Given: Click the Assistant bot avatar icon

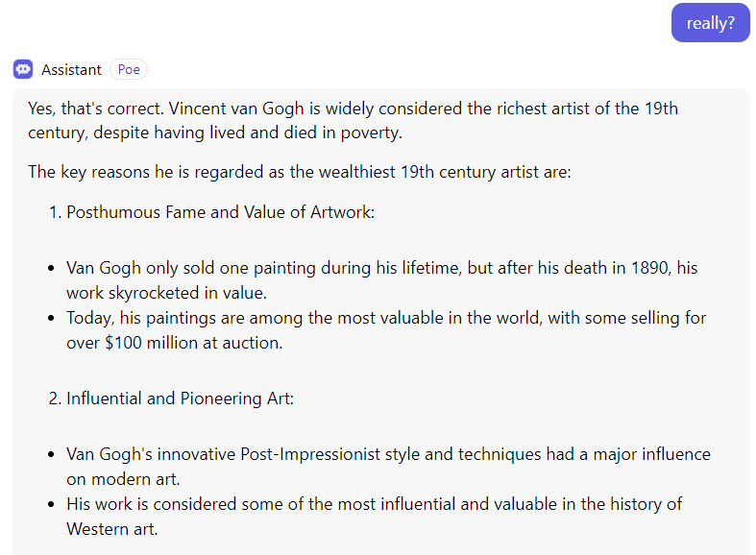Looking at the screenshot, I should [x=23, y=69].
